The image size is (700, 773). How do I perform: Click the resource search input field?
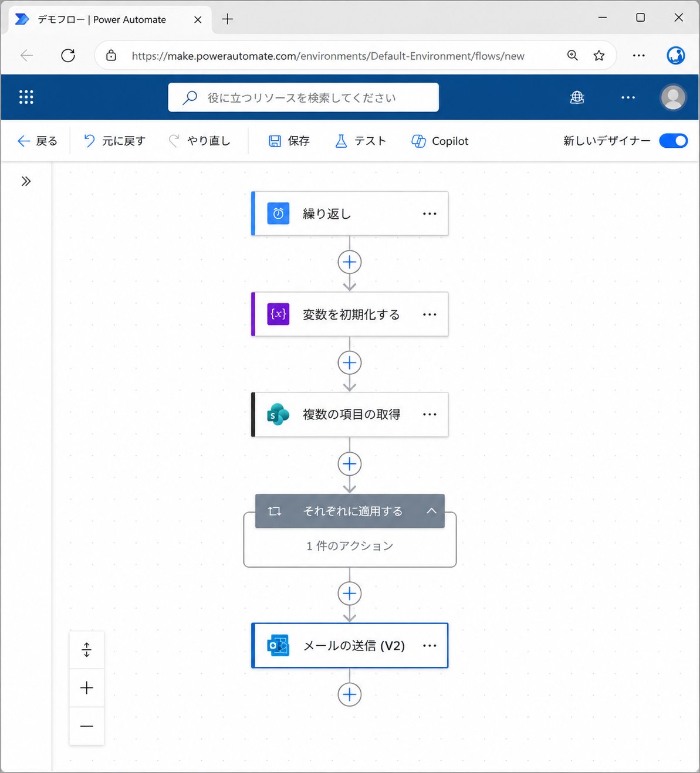[x=303, y=97]
